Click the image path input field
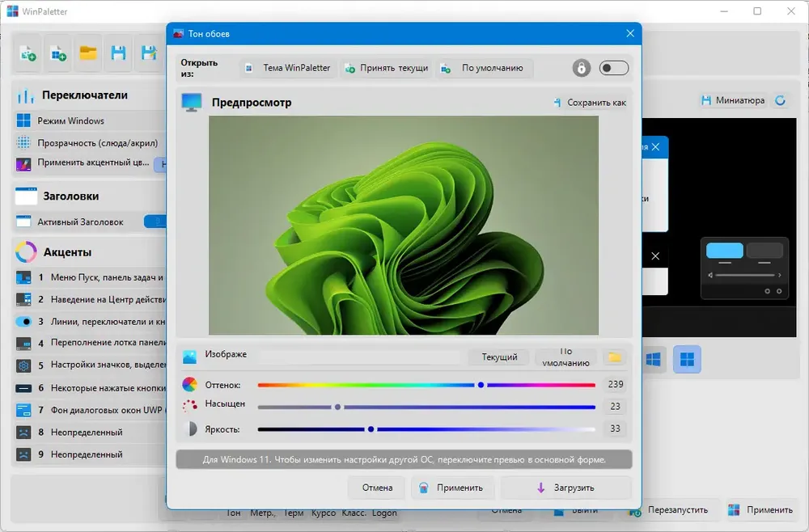 click(x=360, y=357)
